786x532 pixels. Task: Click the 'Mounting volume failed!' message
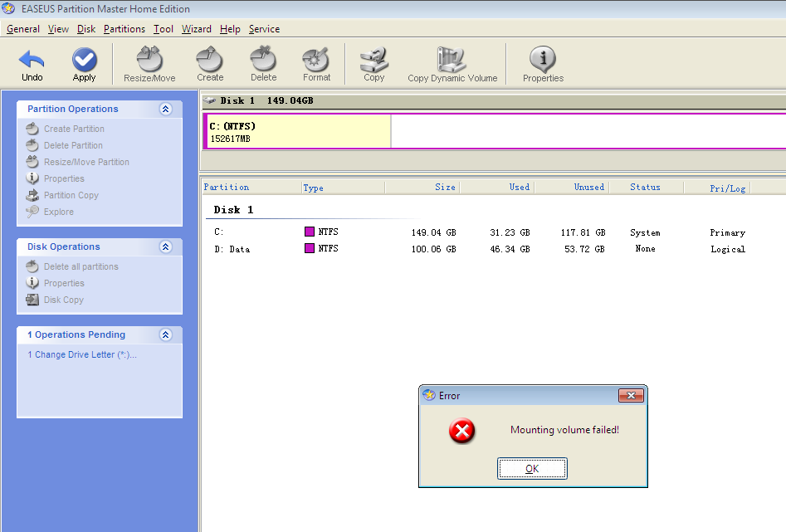coord(564,430)
